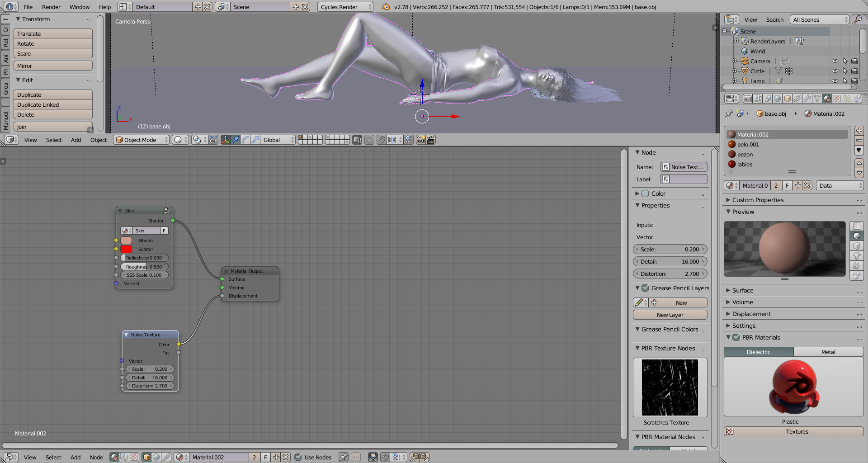
Task: Toggle the Use Nodes checkbox
Action: (x=298, y=457)
